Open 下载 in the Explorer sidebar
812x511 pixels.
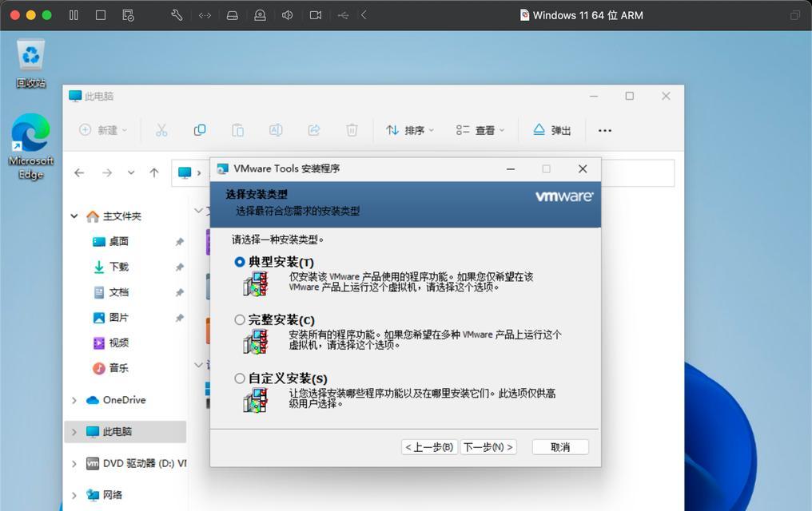(111, 267)
